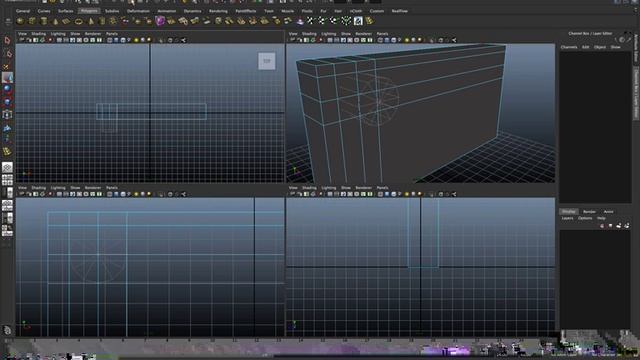Click the purple highlighted shelf icon

(x=160, y=21)
